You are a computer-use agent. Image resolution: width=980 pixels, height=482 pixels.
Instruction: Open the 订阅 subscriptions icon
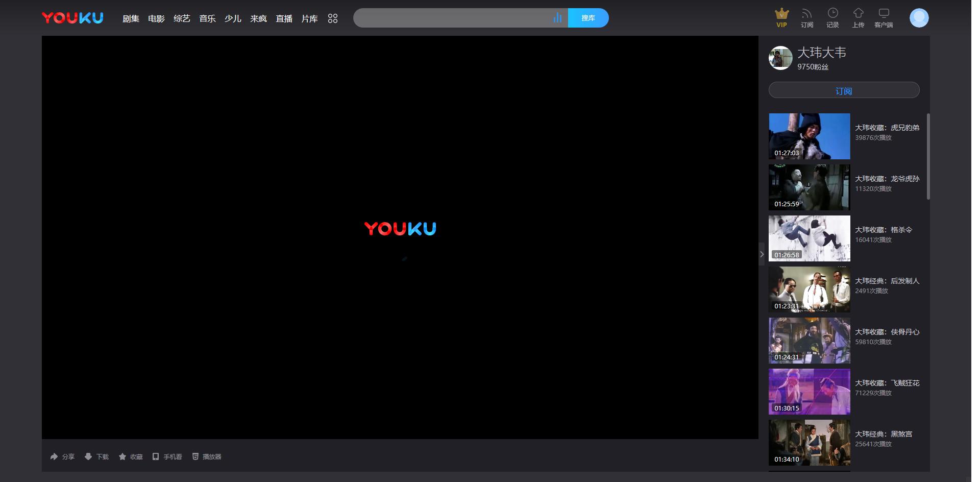(807, 14)
